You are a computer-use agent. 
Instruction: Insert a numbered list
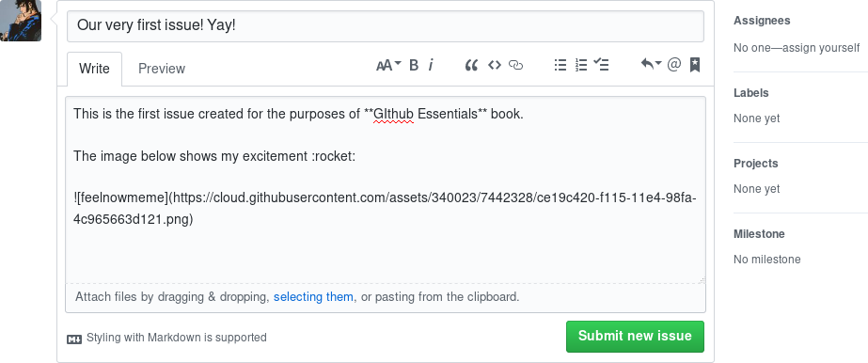click(580, 65)
